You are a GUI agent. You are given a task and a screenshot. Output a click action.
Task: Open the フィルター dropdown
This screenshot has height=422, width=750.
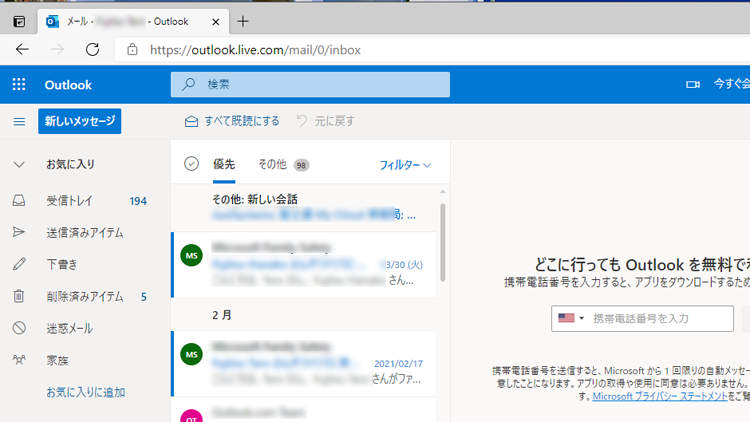(405, 165)
